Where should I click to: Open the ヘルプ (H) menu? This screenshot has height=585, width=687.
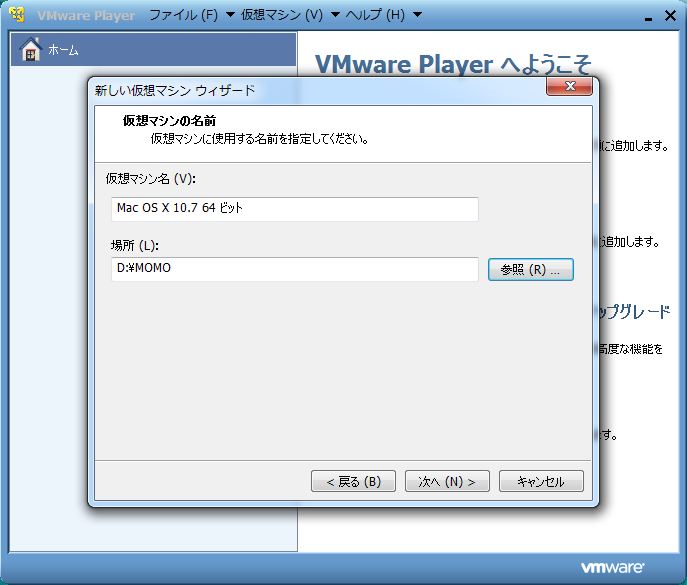375,15
